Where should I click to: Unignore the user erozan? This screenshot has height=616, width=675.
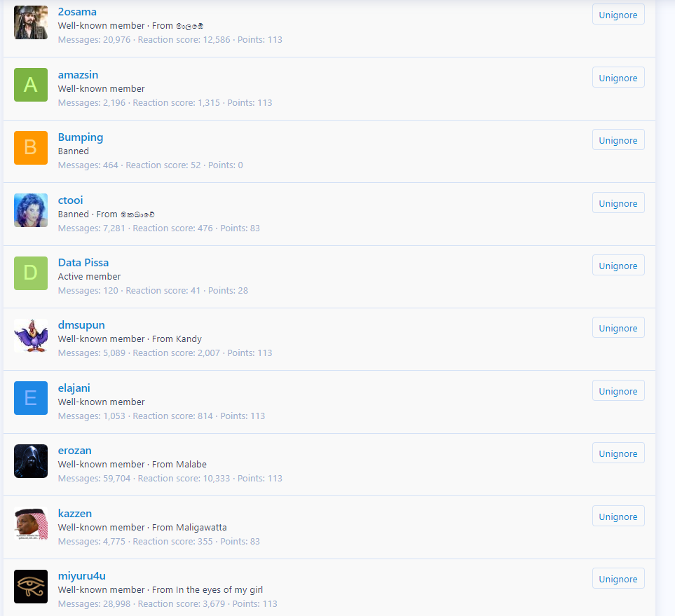[x=618, y=453]
